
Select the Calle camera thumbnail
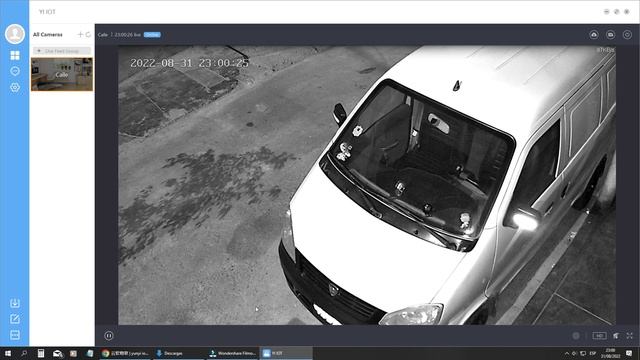[x=62, y=74]
